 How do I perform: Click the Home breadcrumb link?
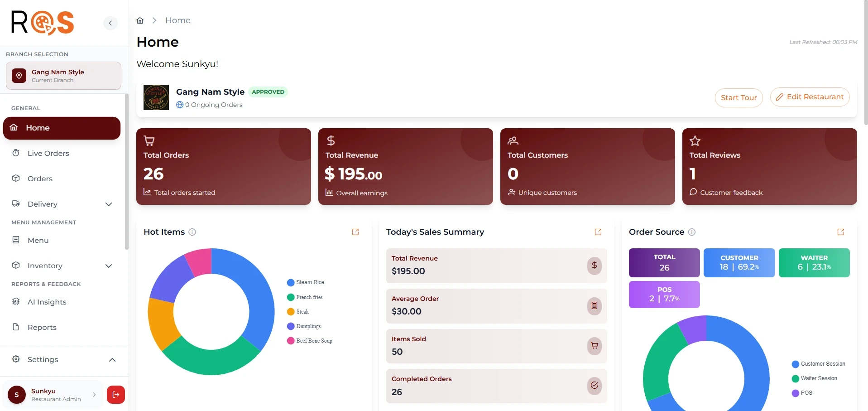point(178,20)
